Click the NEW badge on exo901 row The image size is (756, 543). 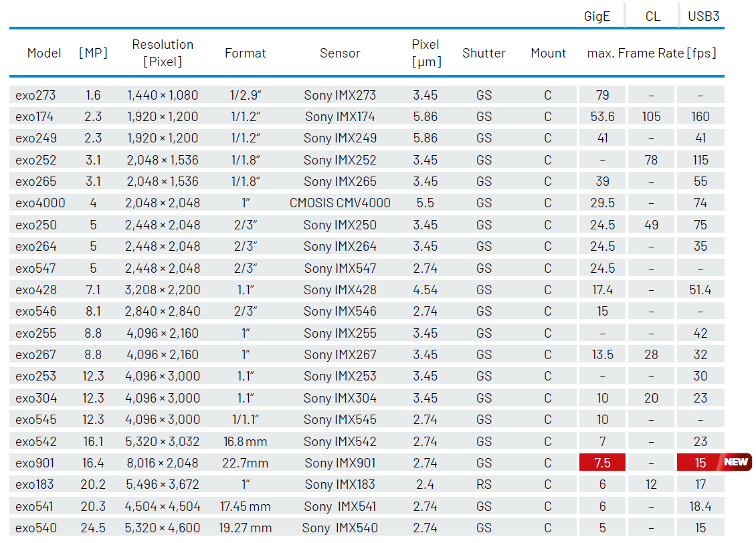(736, 462)
